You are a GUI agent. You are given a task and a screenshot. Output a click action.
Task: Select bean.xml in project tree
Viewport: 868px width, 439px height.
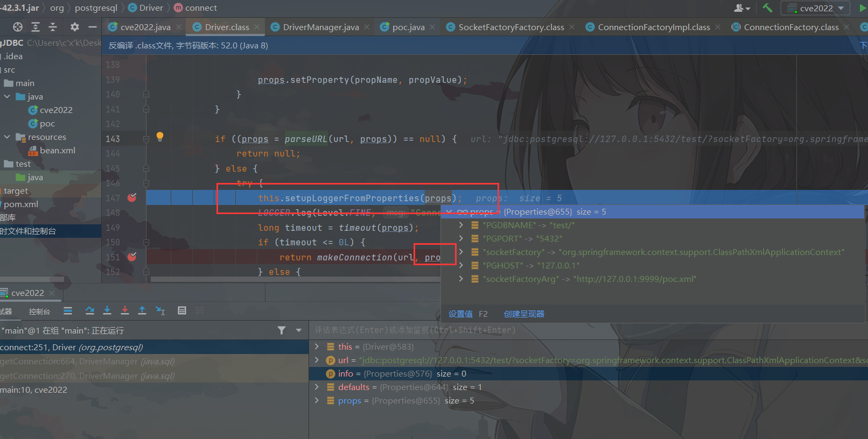click(x=52, y=150)
